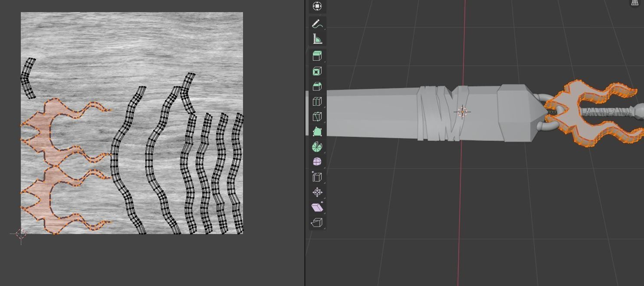The height and width of the screenshot is (286, 644).
Task: Select the Spin tool
Action: click(x=317, y=147)
